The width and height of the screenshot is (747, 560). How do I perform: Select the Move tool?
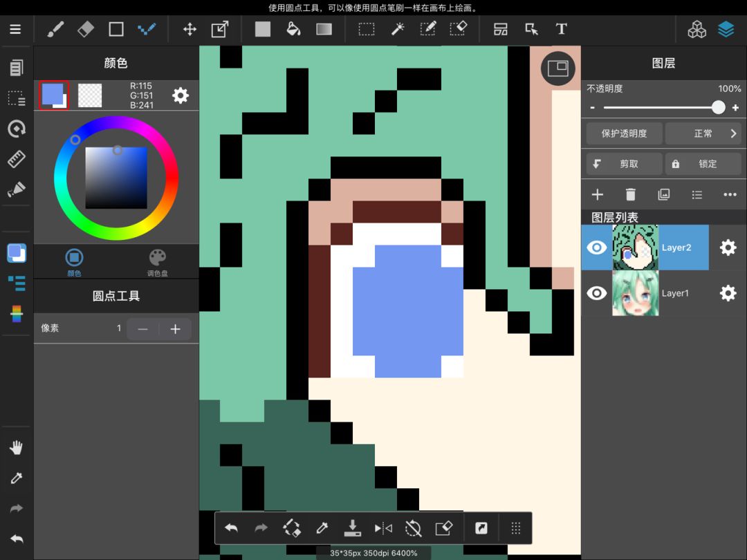(x=190, y=29)
